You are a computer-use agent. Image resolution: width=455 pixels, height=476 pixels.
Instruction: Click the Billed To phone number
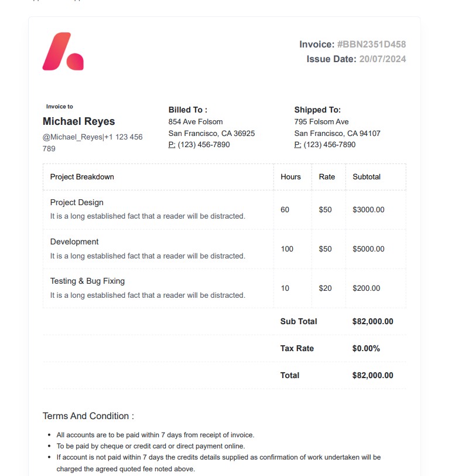[199, 145]
